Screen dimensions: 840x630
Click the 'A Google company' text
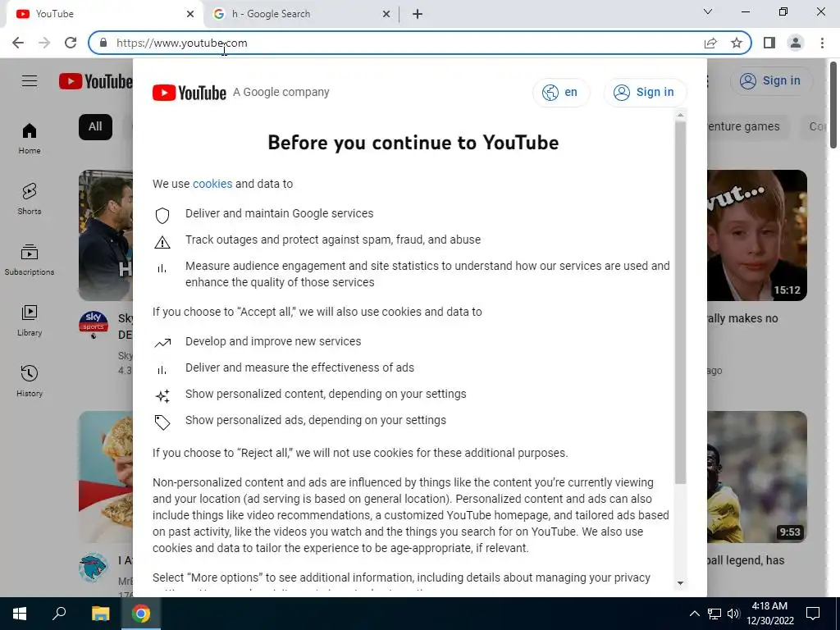click(281, 92)
